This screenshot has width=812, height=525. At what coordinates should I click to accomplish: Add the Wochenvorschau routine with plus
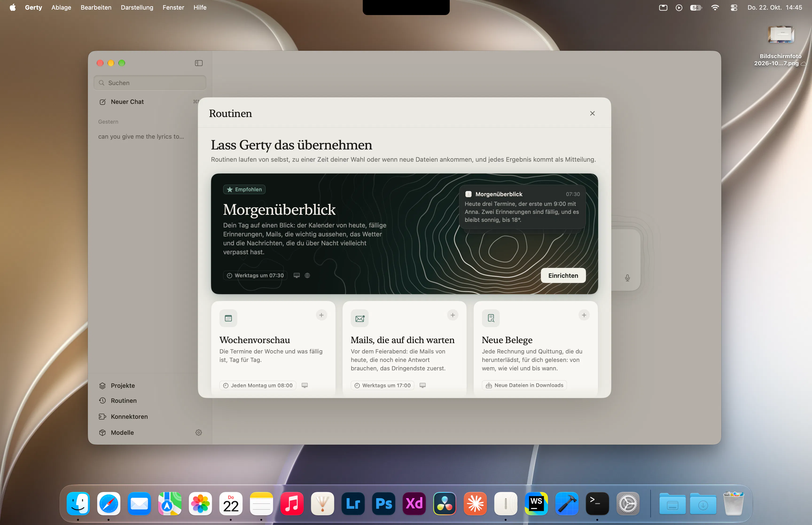pos(321,315)
